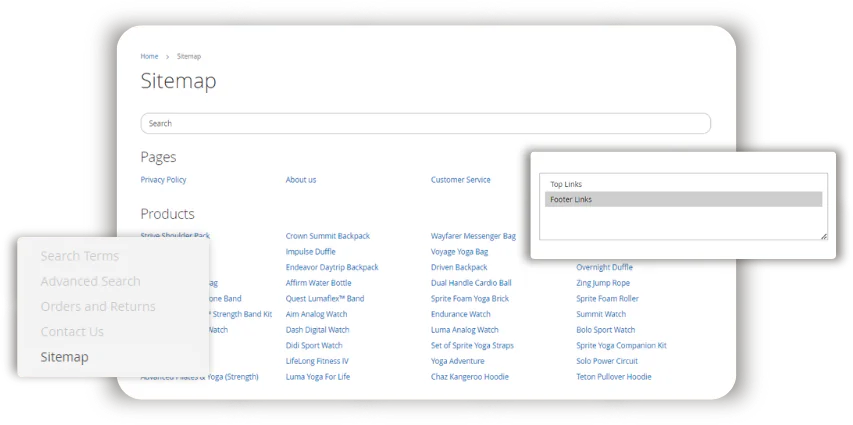Screen dimensions: 853x425
Task: Open Endurance Watch product link
Action: 461,315
